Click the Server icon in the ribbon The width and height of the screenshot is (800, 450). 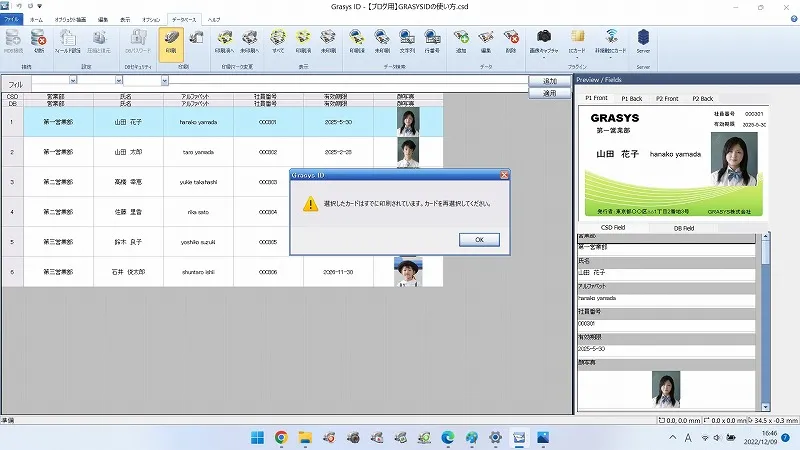[643, 41]
